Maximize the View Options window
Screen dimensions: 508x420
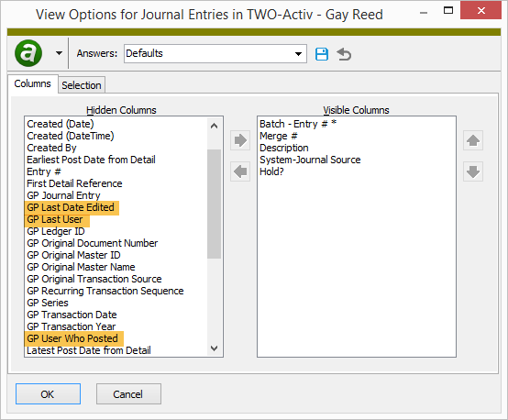[x=448, y=11]
